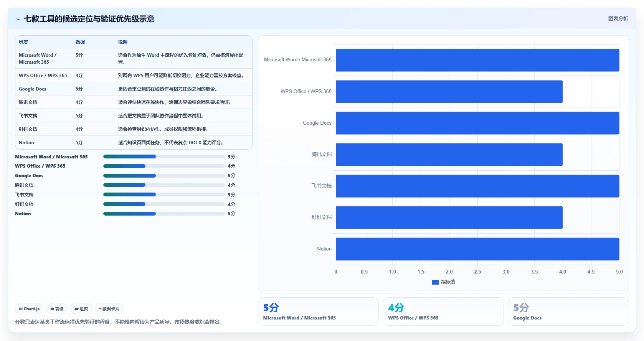Click the 腾讯文档 progress bar

pos(164,185)
